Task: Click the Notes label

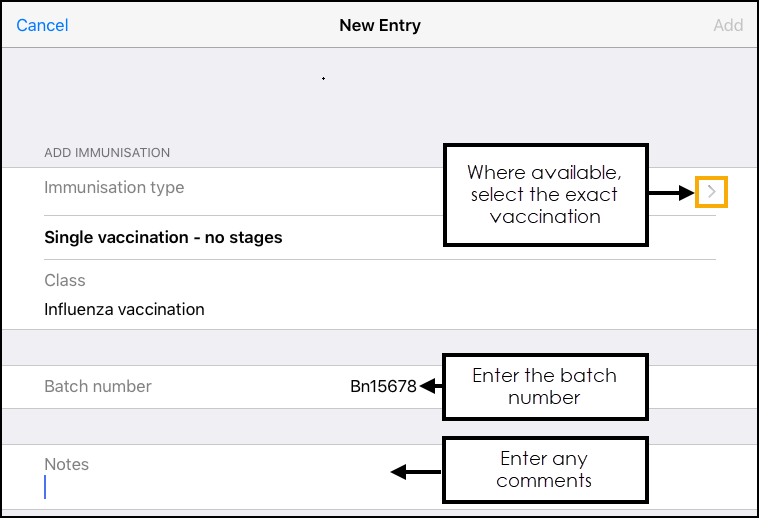Action: click(66, 464)
